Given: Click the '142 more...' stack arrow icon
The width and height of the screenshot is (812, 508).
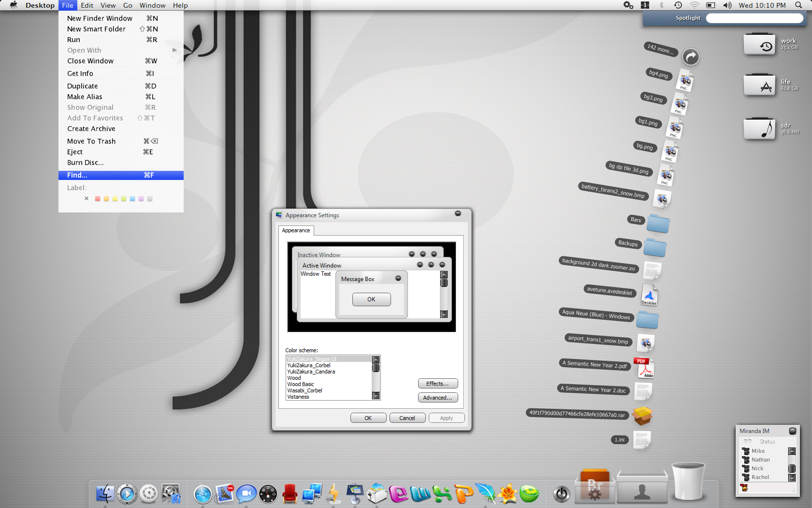Looking at the screenshot, I should click(691, 57).
